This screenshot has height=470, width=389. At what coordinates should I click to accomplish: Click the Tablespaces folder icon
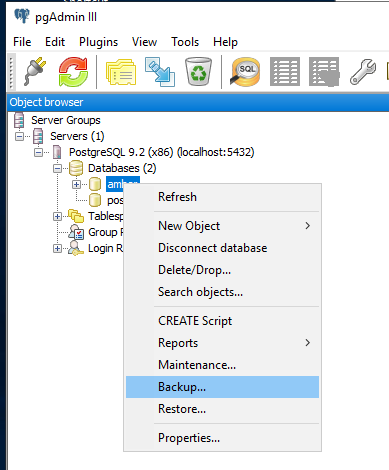tap(76, 216)
